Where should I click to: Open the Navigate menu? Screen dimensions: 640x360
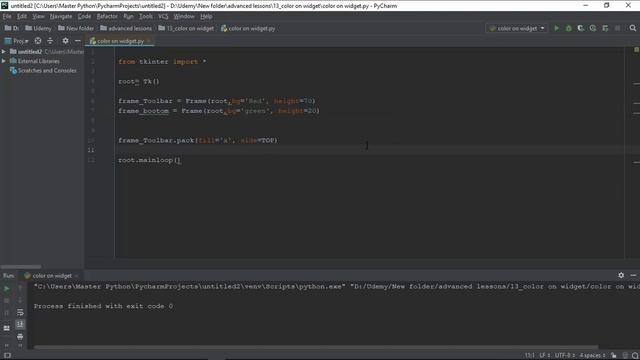(61, 16)
